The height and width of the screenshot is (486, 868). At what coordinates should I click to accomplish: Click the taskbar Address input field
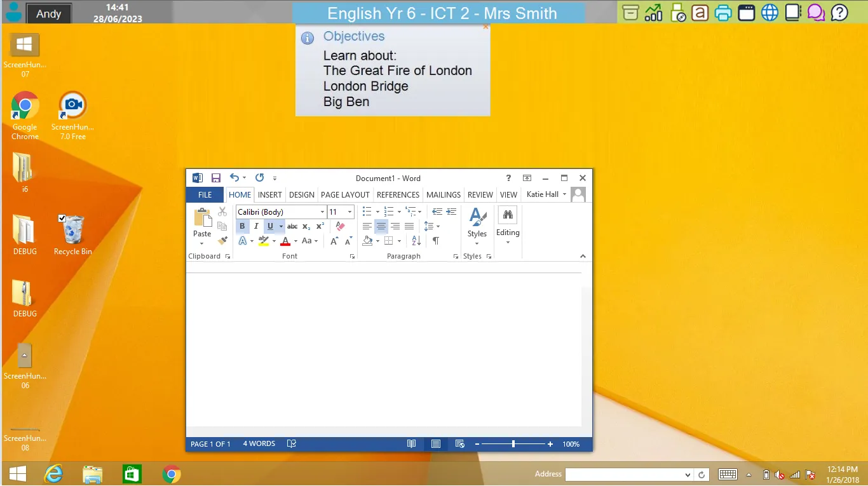(624, 475)
